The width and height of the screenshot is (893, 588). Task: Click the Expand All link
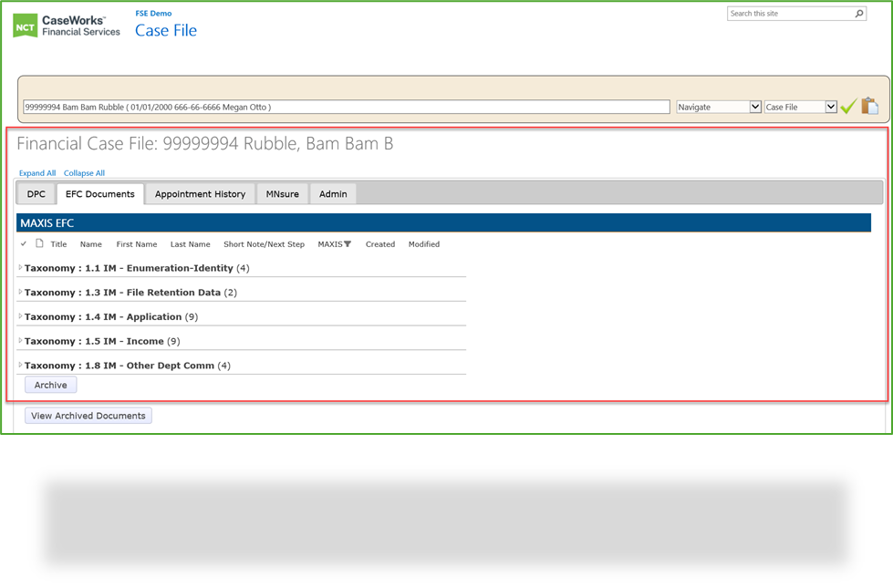(x=37, y=172)
